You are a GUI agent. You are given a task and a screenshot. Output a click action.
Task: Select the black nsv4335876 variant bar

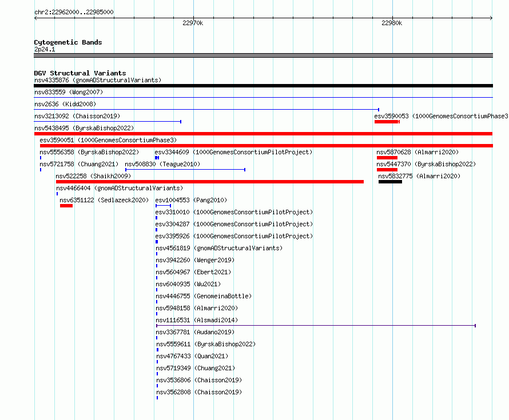pyautogui.click(x=263, y=86)
